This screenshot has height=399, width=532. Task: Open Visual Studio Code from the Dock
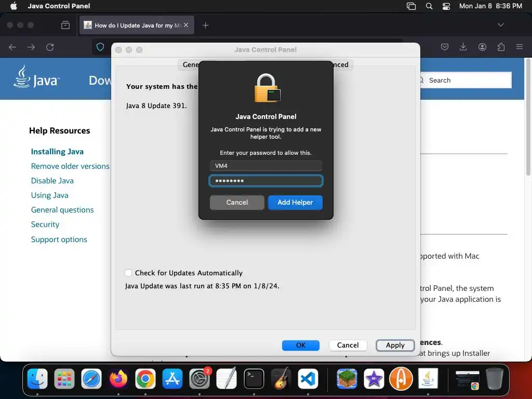pyautogui.click(x=308, y=379)
